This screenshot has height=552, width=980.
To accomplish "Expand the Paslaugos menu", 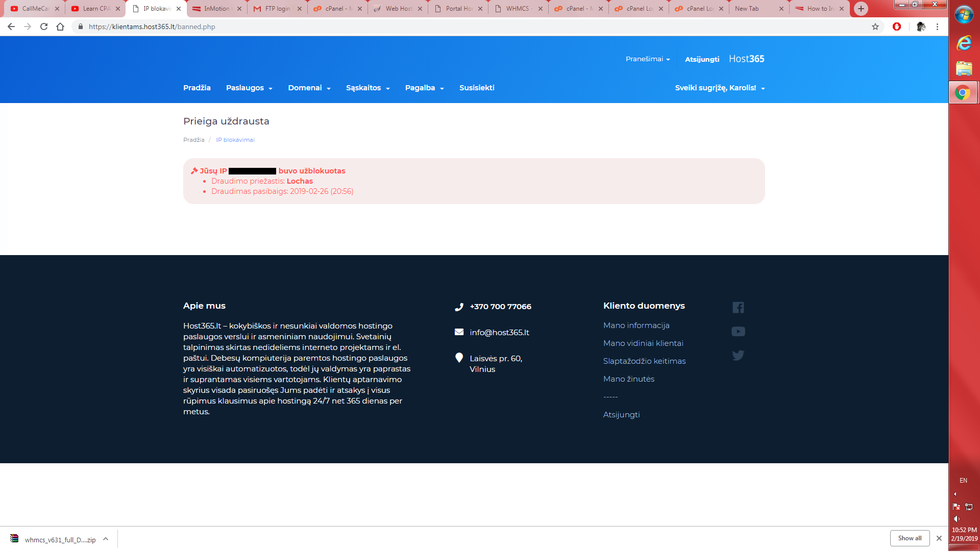I will pyautogui.click(x=249, y=88).
